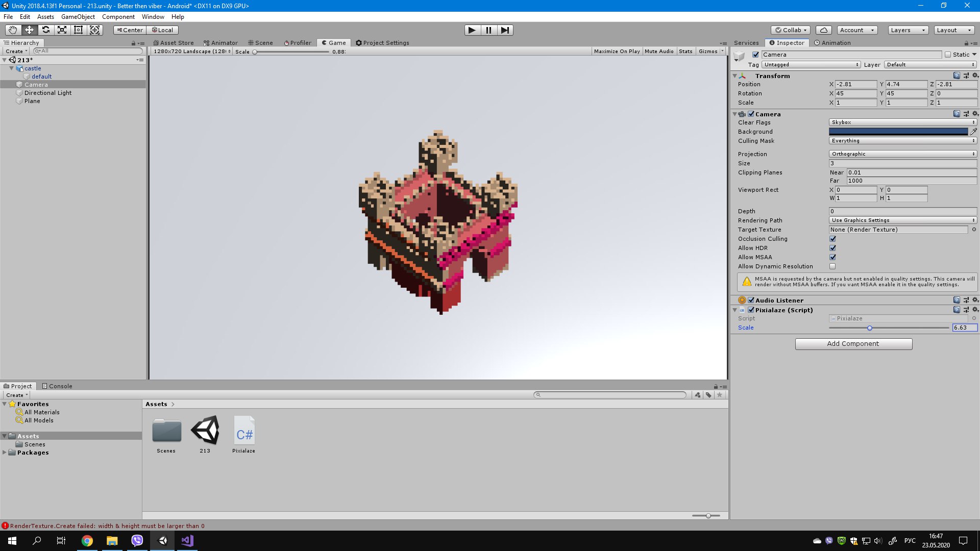The height and width of the screenshot is (551, 980).
Task: Toggle Allow HDR checkbox
Action: click(832, 248)
